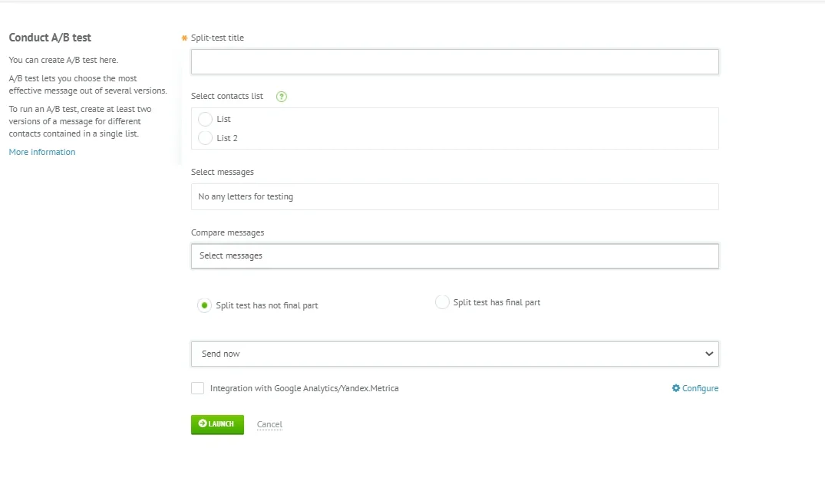
Task: Select the 'List' radio button
Action: click(x=205, y=119)
